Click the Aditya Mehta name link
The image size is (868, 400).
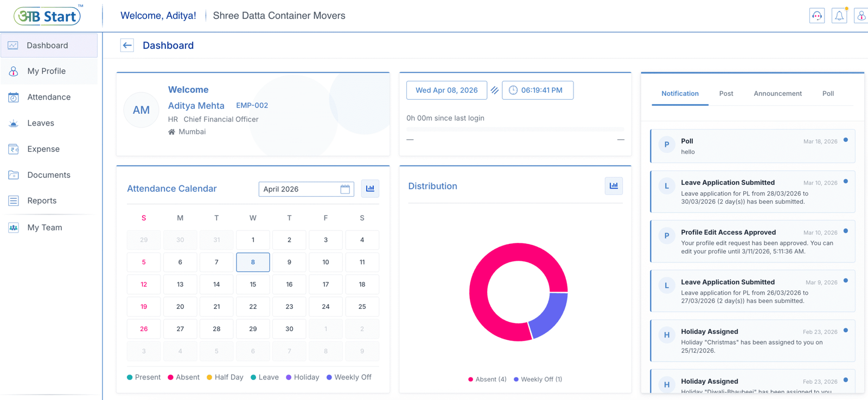[196, 106]
